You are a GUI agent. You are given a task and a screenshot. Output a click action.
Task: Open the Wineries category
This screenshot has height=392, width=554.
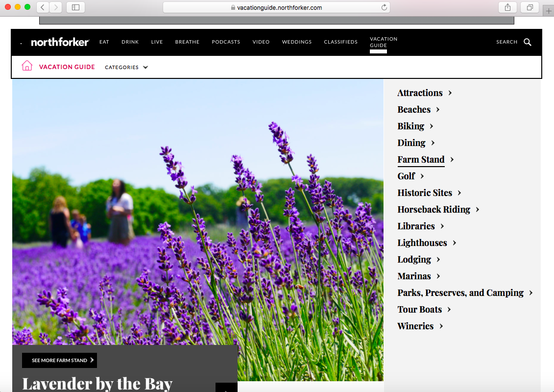tap(415, 326)
